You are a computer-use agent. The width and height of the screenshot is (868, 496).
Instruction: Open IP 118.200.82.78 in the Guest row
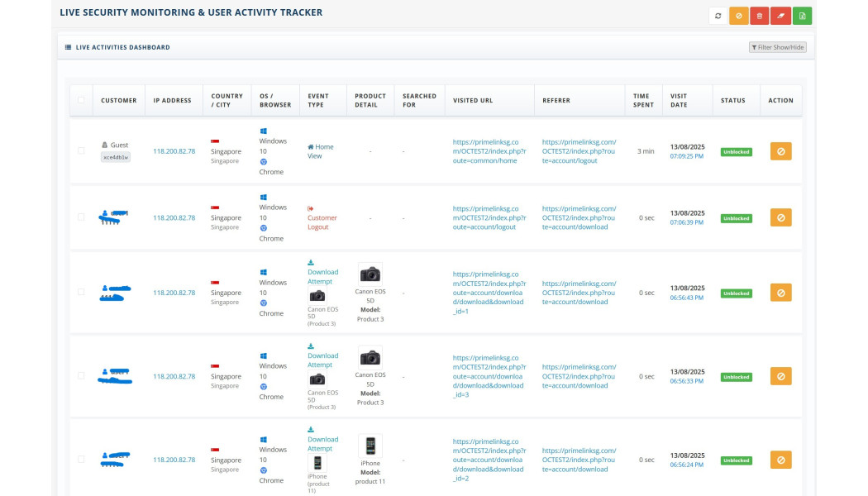point(174,151)
